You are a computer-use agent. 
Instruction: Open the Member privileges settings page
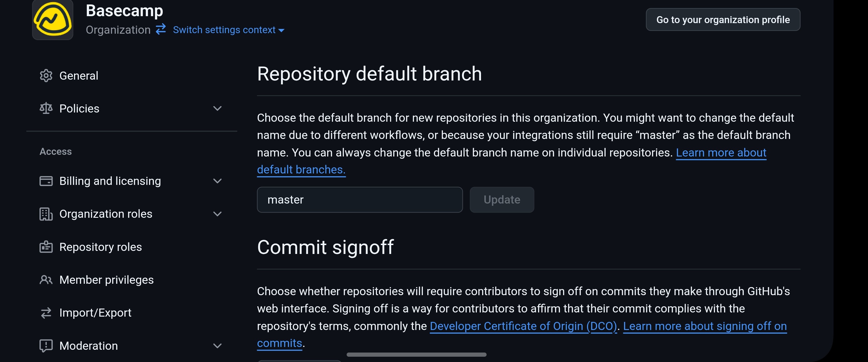[106, 280]
